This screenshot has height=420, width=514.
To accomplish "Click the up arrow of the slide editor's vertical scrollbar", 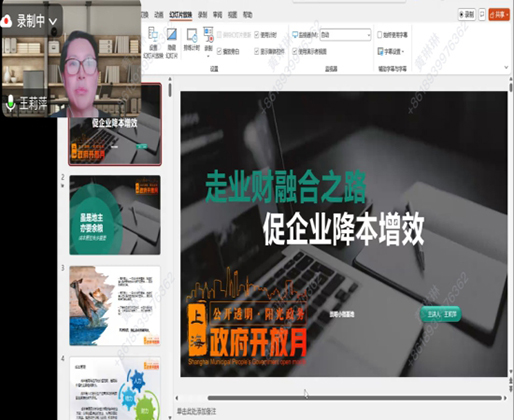I will (x=511, y=79).
